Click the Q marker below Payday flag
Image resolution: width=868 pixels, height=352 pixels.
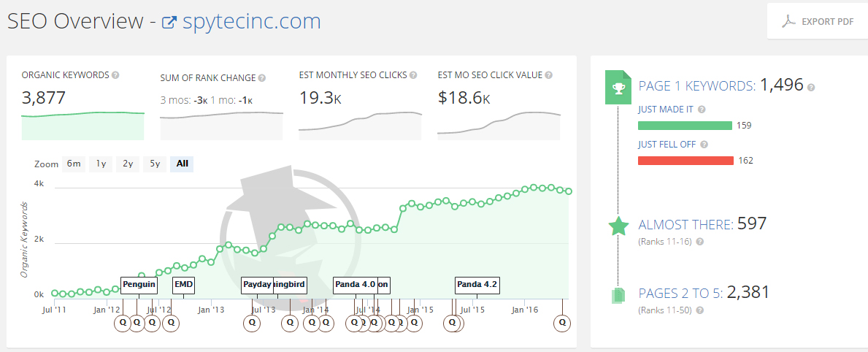[253, 322]
